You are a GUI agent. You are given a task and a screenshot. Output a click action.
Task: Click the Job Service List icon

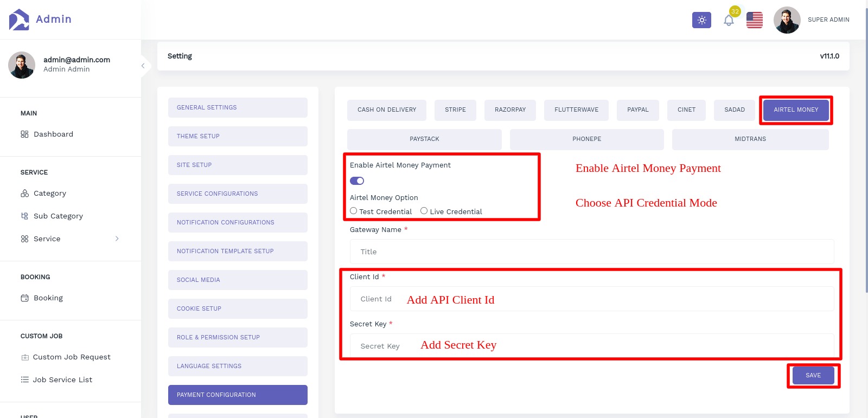24,380
